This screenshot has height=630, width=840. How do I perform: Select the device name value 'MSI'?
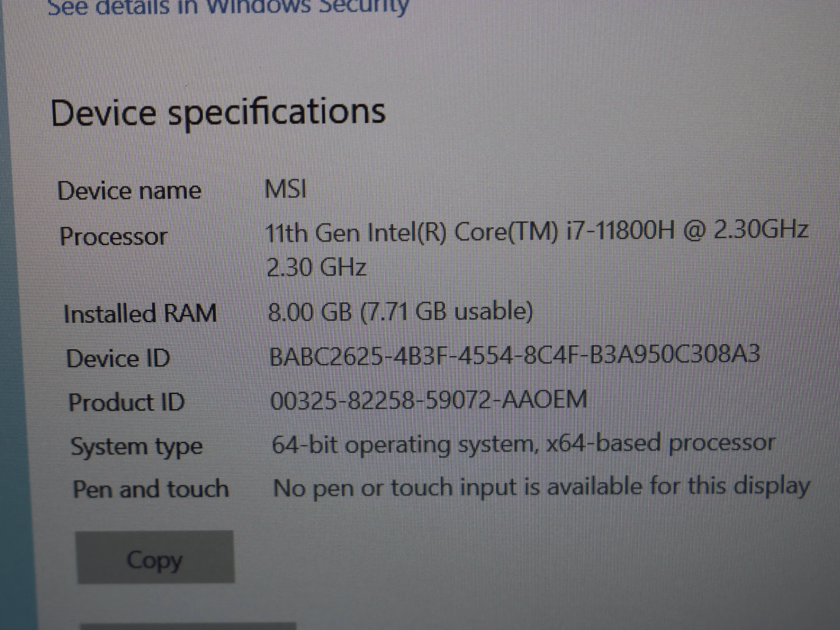[285, 189]
